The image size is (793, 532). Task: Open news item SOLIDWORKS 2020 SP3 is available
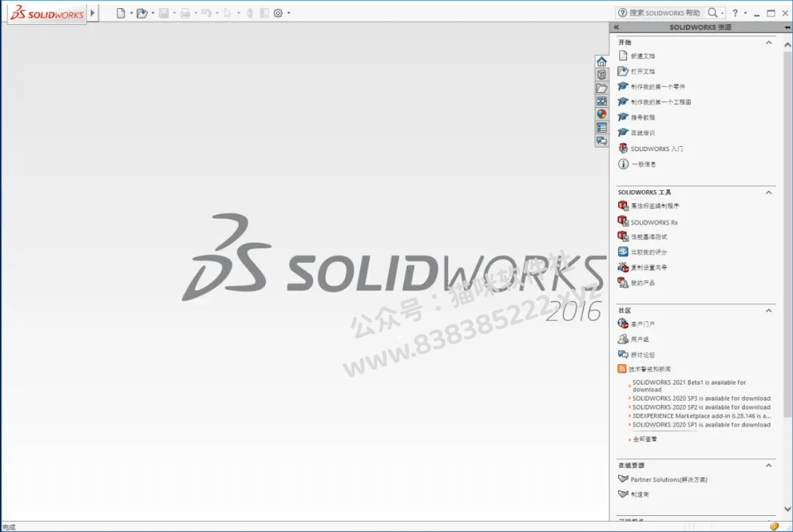tap(701, 398)
